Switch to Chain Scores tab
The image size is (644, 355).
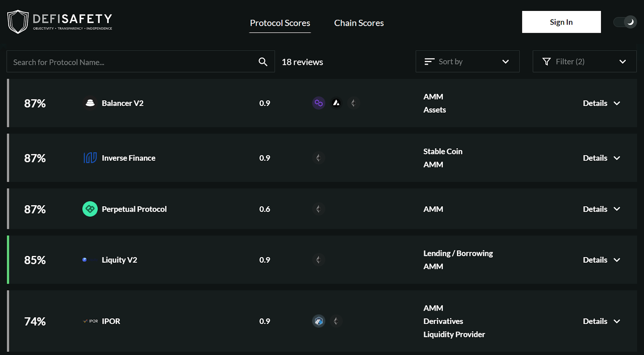(x=359, y=23)
